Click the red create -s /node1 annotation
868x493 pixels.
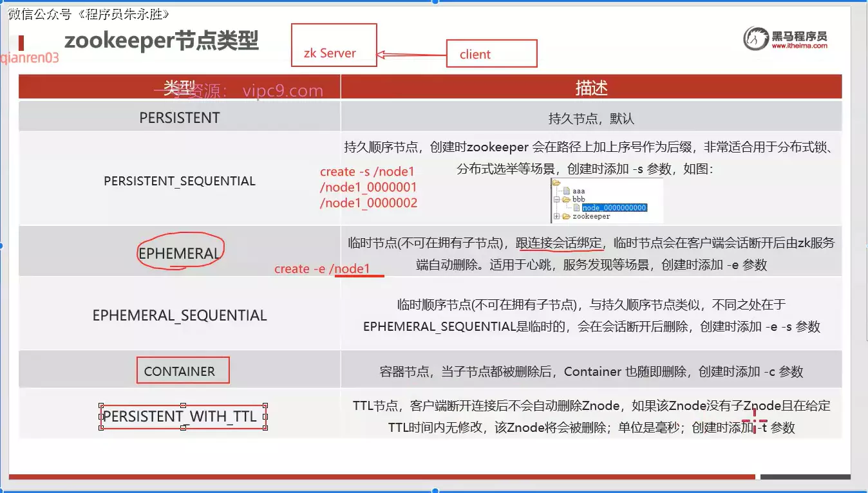367,172
